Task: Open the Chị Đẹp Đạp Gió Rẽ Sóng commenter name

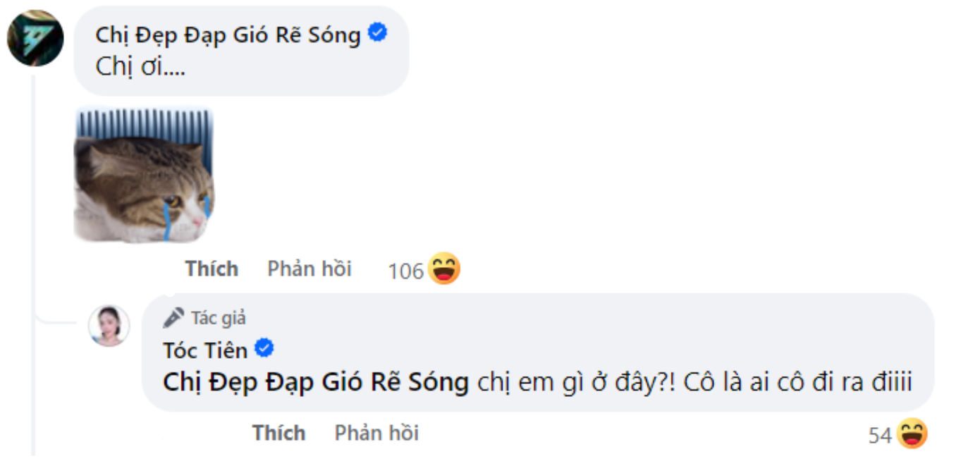Action: [228, 35]
